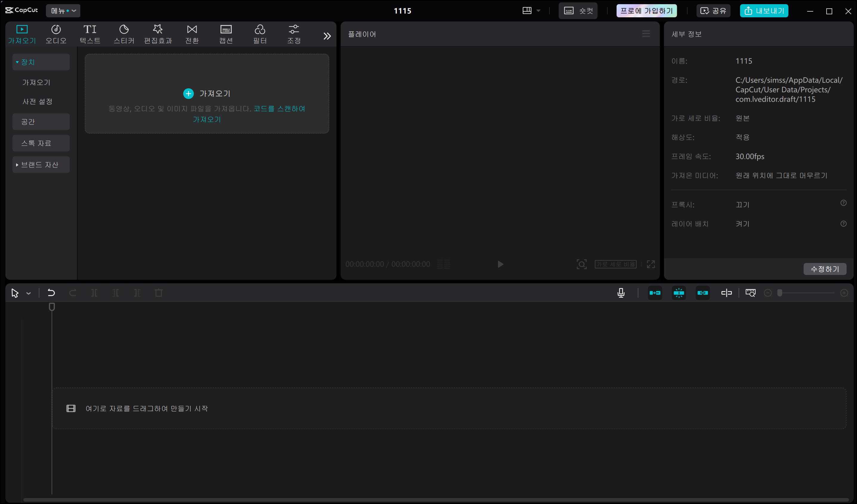
Task: Toggle the main track magnet button
Action: pos(655,293)
